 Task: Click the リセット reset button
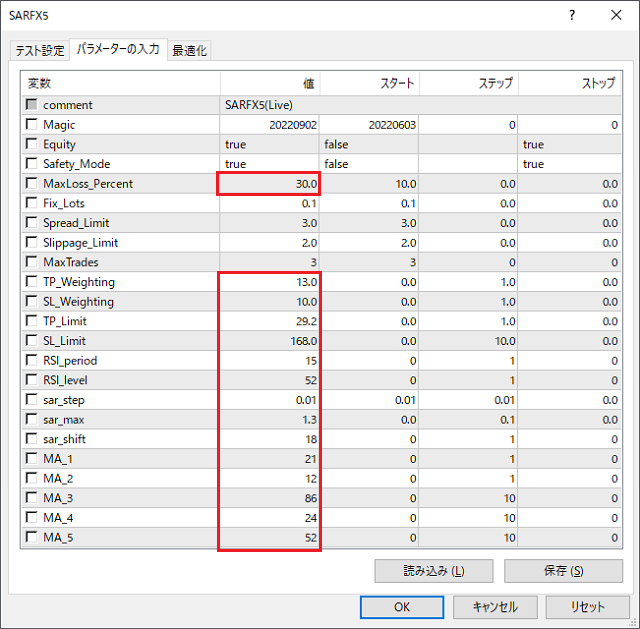(587, 607)
